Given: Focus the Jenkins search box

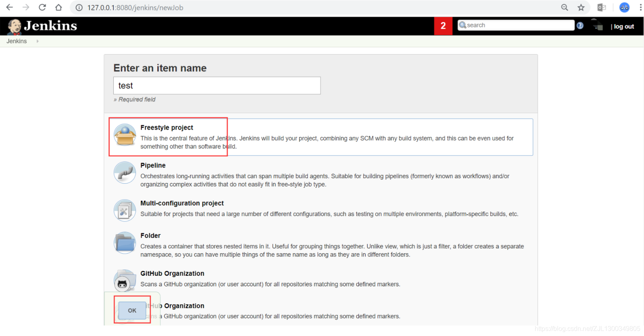Looking at the screenshot, I should (x=516, y=25).
